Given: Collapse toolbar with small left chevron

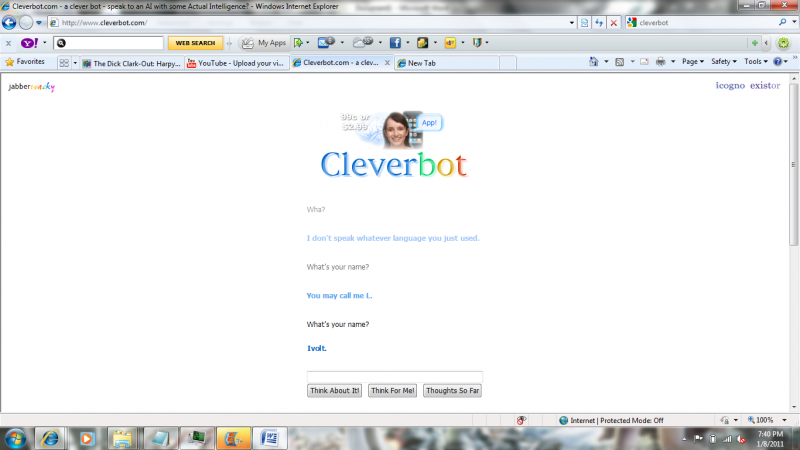Looking at the screenshot, I should pos(766,43).
